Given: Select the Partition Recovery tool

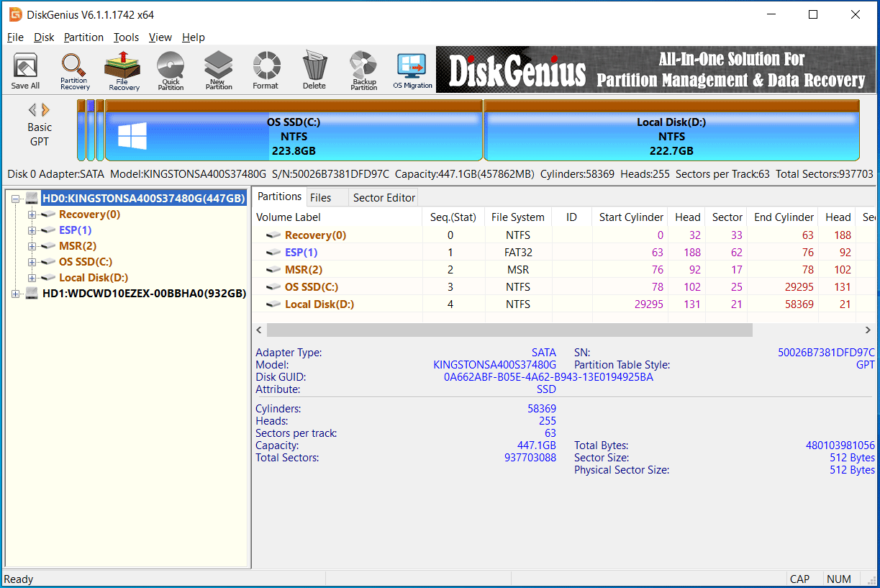Looking at the screenshot, I should click(x=74, y=70).
